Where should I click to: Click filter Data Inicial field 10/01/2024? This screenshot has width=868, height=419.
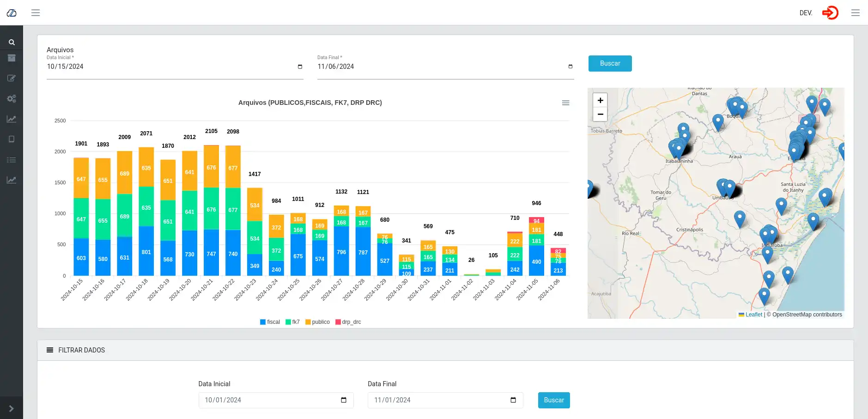click(276, 400)
